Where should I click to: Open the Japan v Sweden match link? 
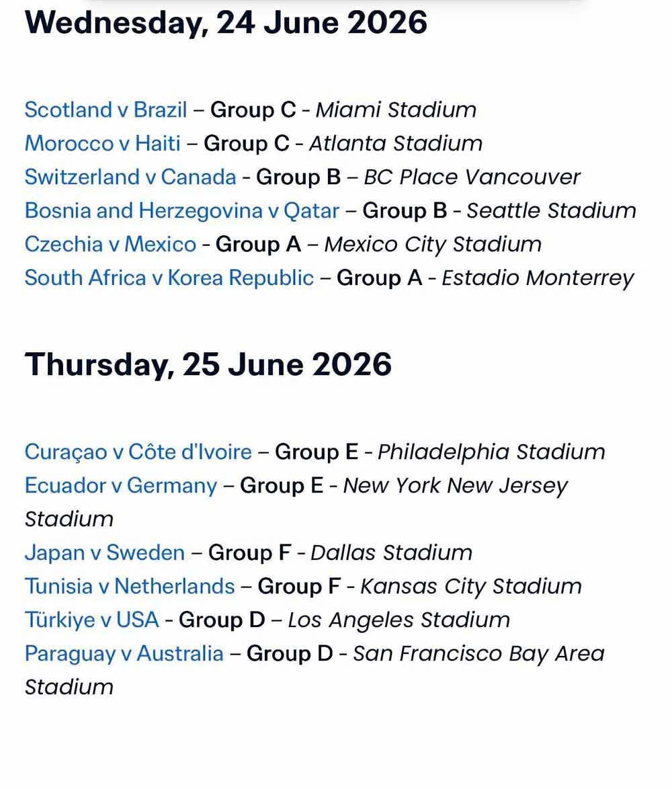point(104,552)
